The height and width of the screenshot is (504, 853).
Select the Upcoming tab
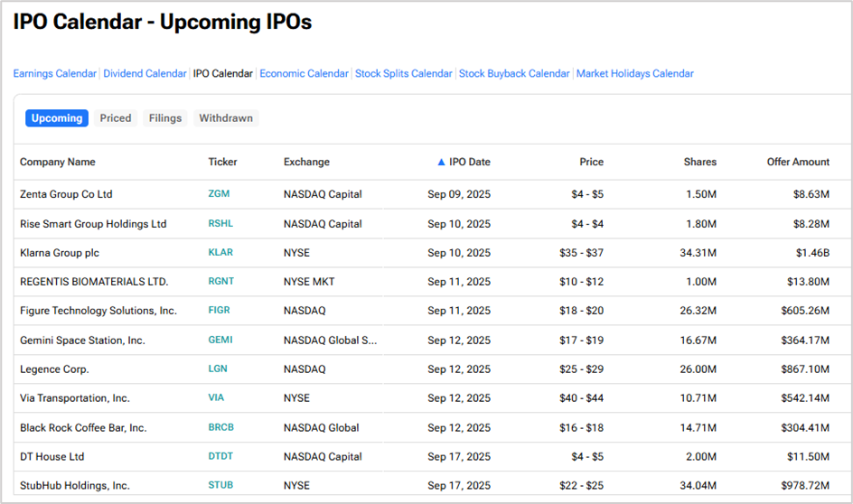pyautogui.click(x=57, y=118)
